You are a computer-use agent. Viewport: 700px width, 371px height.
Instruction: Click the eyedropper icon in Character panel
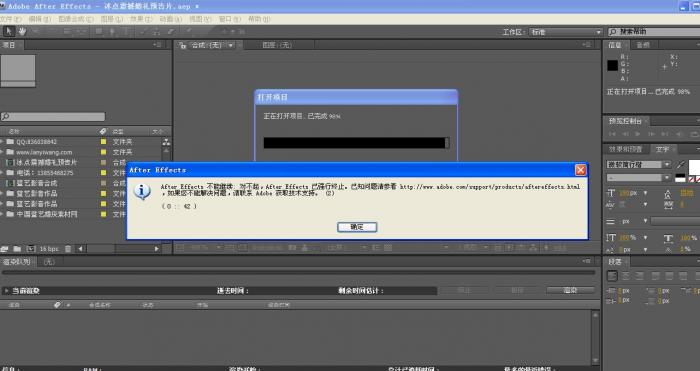click(x=680, y=165)
